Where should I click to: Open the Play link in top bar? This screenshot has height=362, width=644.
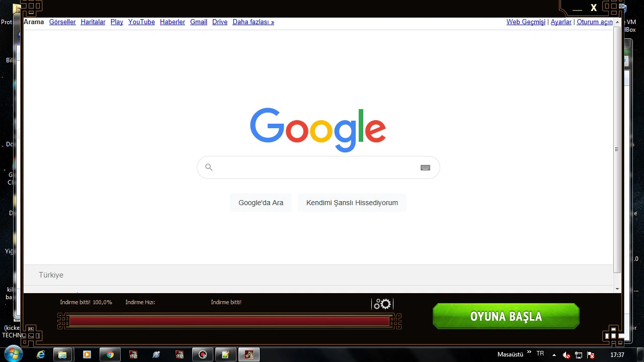click(x=117, y=22)
